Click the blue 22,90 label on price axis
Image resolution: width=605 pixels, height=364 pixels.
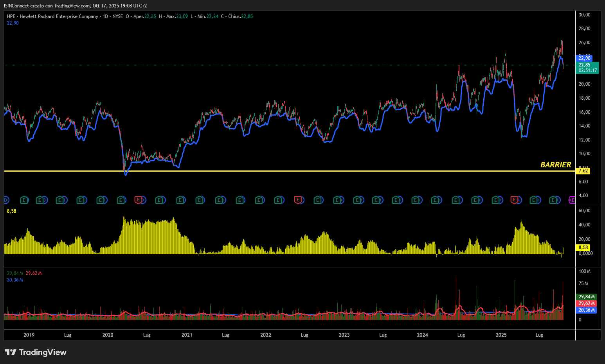tap(584, 58)
